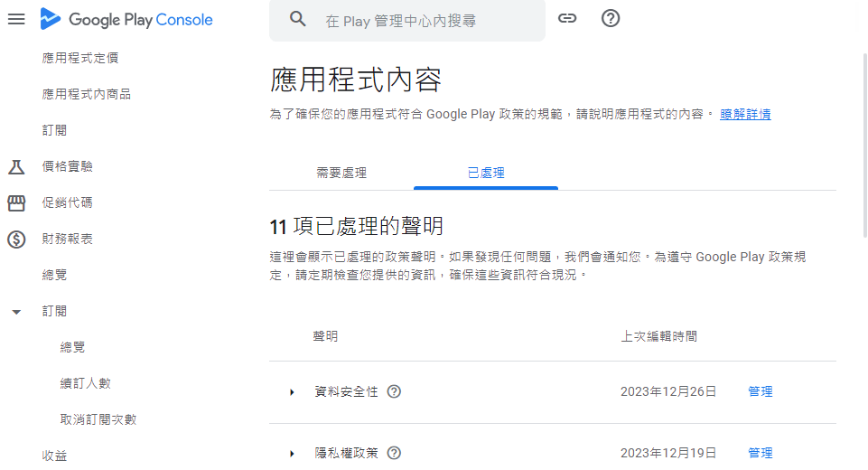Screen dimensions: 868x470
Task: Open 續訂人數 in the sidebar
Action: 86,383
